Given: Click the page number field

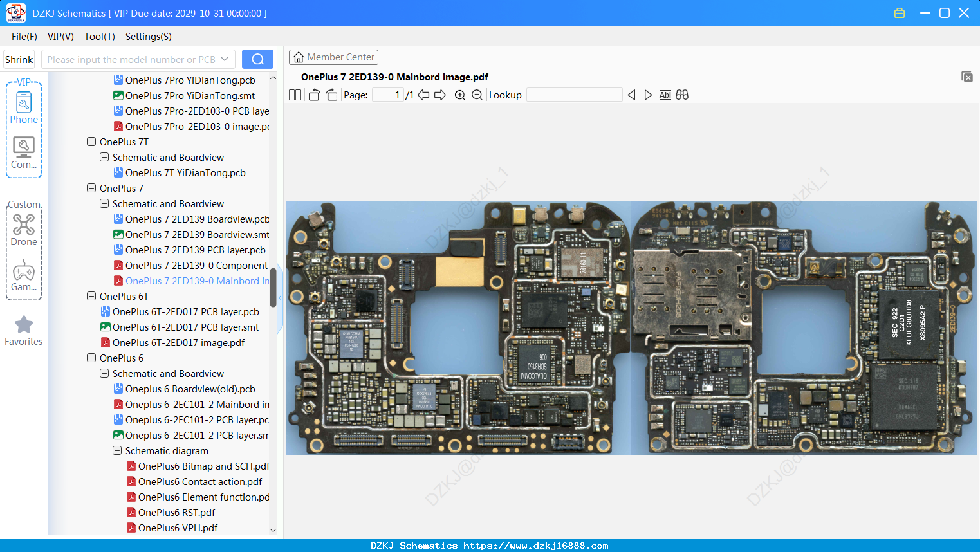Looking at the screenshot, I should (x=387, y=95).
